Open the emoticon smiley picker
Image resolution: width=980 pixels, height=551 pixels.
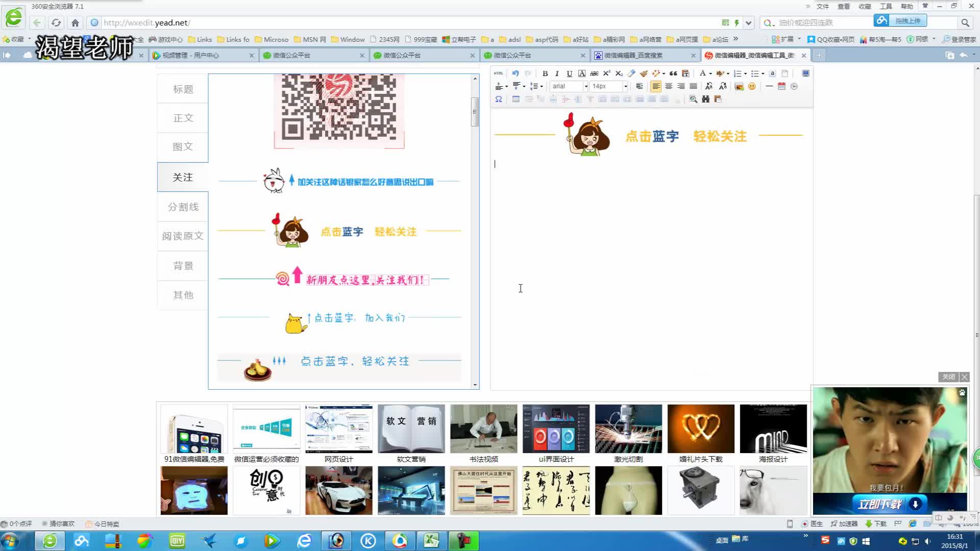[752, 86]
